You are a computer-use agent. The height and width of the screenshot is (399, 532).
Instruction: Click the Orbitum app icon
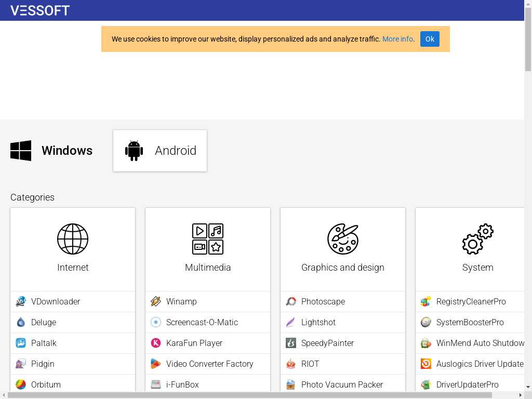point(21,384)
